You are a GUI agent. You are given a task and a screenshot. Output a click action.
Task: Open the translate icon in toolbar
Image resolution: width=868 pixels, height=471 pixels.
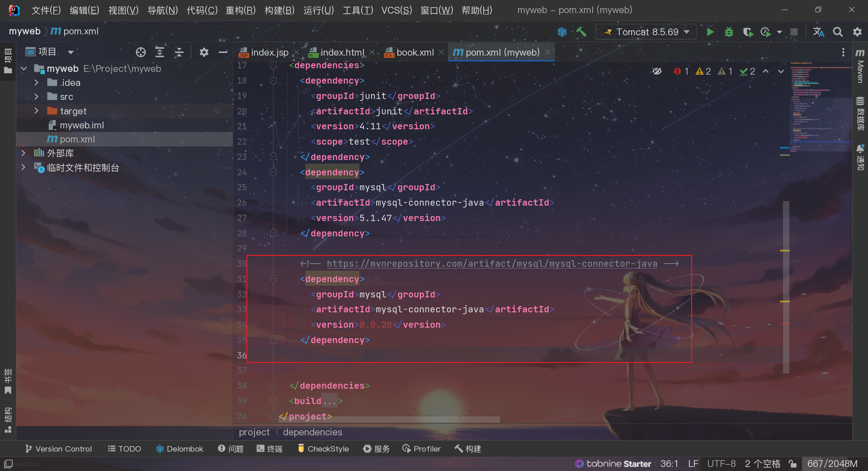click(818, 32)
